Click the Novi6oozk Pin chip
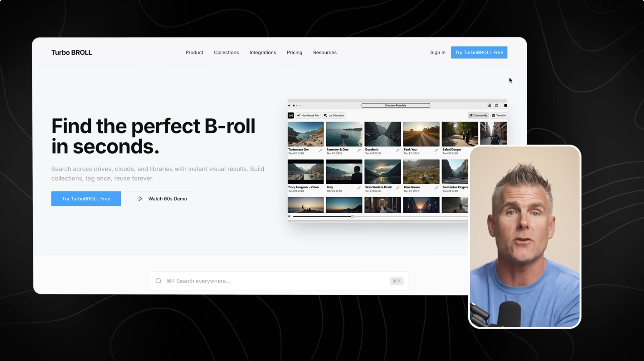The image size is (644, 361). (x=308, y=116)
